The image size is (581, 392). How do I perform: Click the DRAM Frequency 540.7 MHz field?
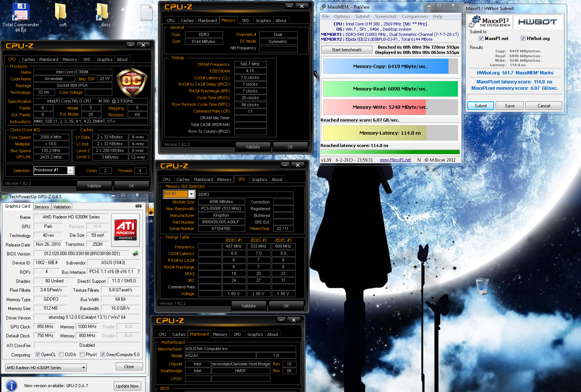[250, 64]
